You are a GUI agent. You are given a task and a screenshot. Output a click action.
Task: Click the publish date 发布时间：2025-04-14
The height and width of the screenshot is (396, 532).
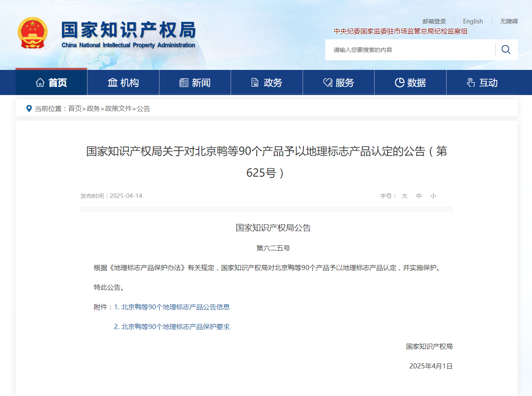coord(111,196)
